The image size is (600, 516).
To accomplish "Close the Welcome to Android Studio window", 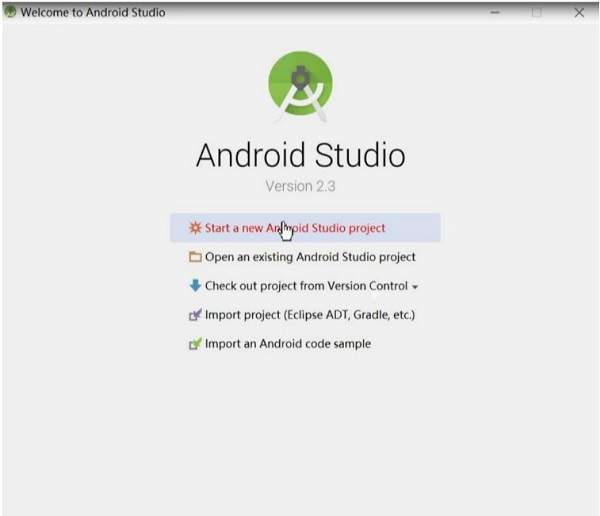I will click(x=579, y=13).
